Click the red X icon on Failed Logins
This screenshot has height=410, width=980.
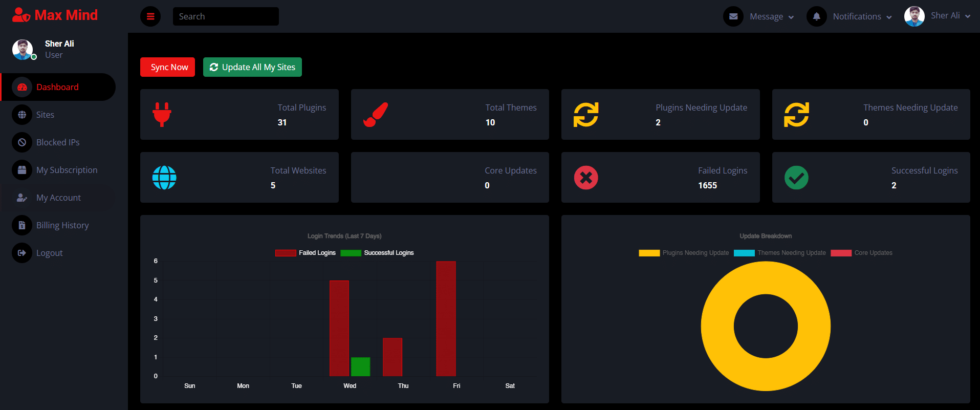586,178
